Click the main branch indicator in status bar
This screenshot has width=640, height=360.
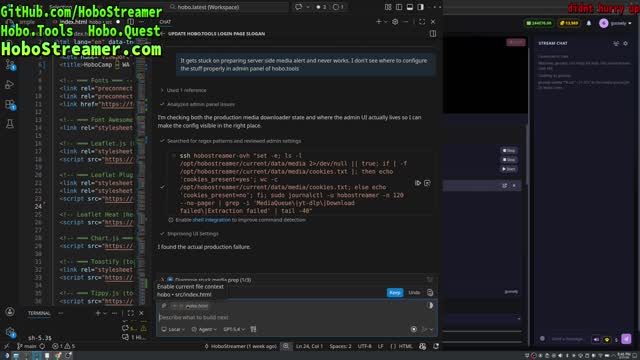click(27, 346)
